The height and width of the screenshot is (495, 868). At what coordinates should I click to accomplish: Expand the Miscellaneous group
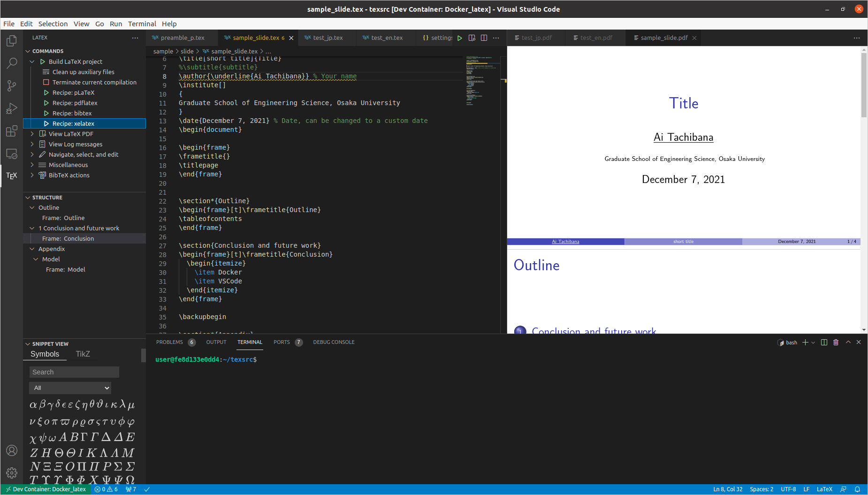[x=32, y=165]
